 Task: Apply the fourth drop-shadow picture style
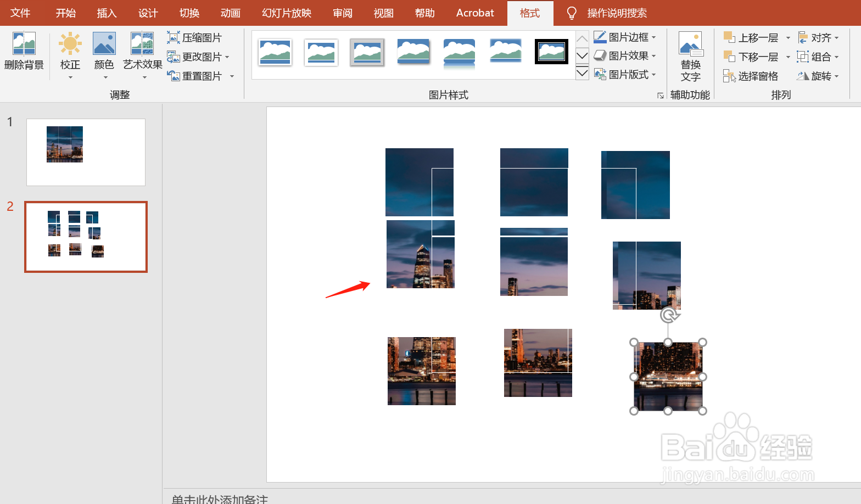[413, 53]
